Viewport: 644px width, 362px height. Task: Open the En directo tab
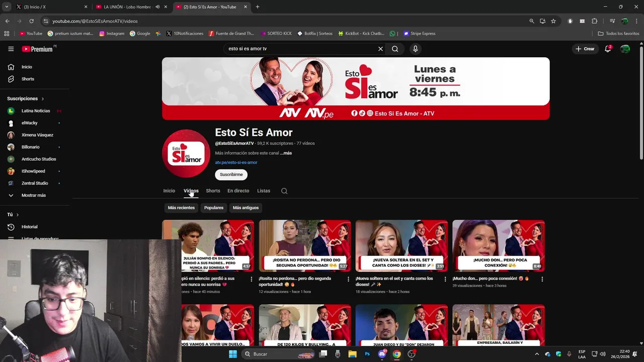238,191
